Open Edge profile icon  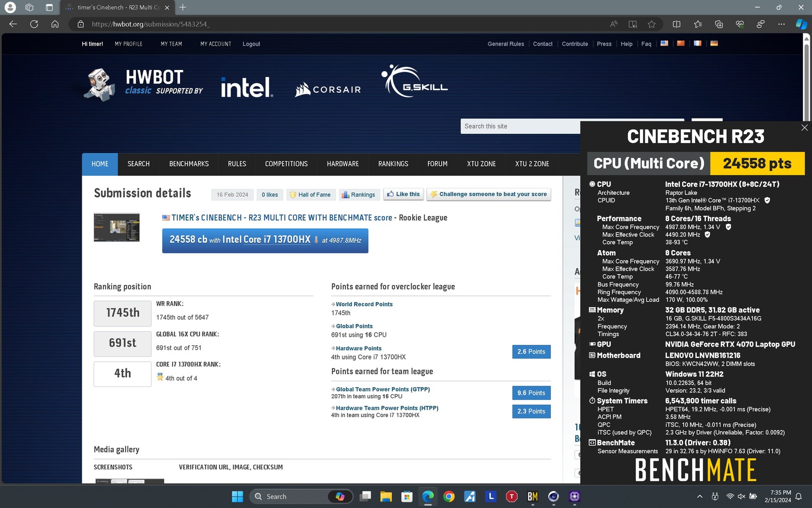[10, 7]
